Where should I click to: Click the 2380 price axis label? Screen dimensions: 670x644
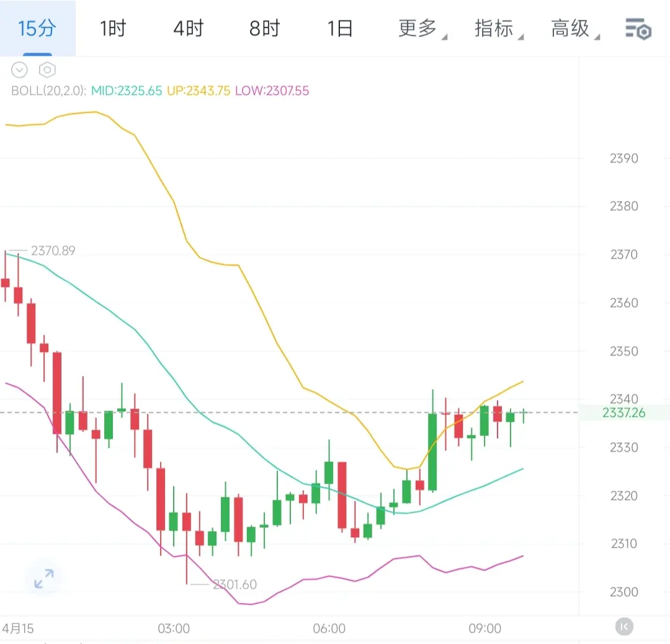pyautogui.click(x=624, y=207)
